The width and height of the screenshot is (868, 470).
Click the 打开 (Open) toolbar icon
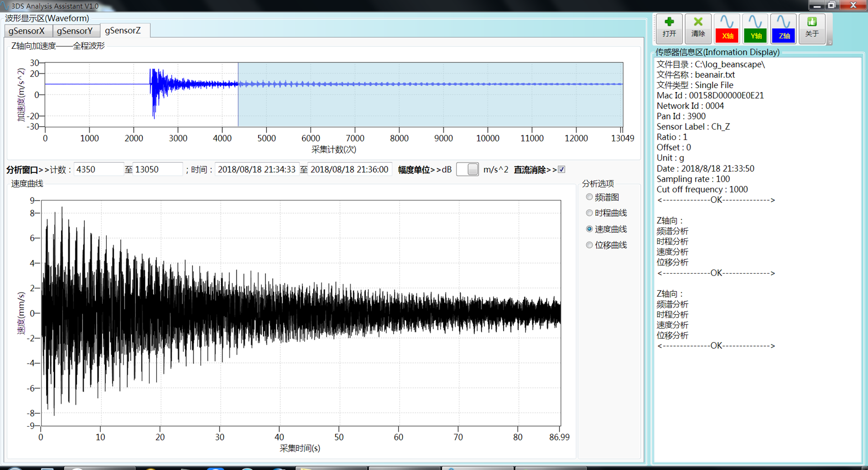669,28
